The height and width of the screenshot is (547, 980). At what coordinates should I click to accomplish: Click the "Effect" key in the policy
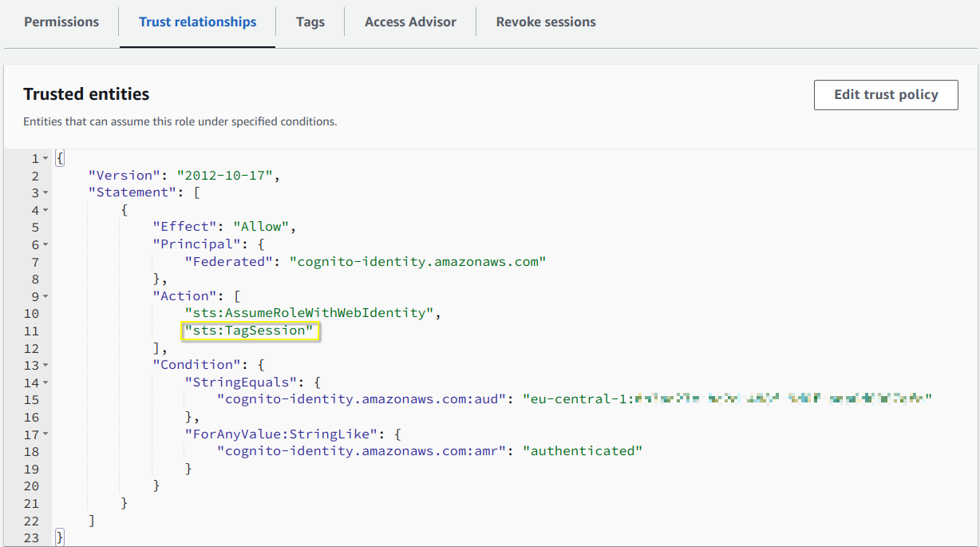[x=184, y=227]
